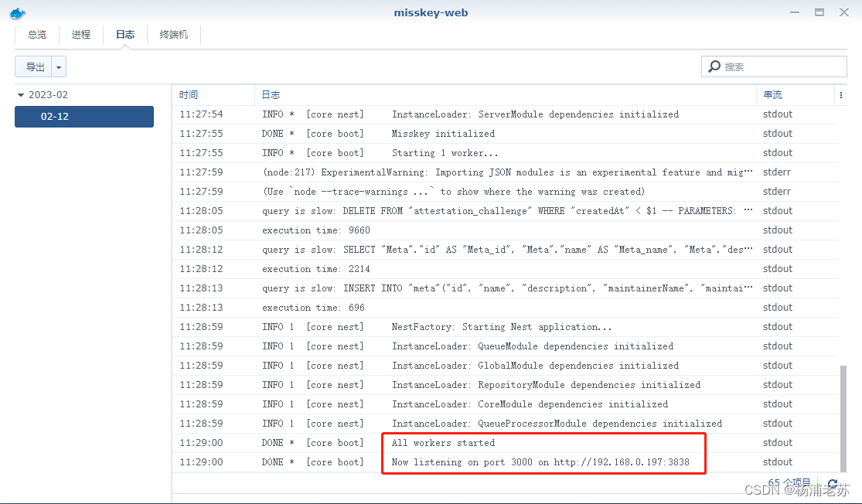The image size is (862, 504).
Task: Click stderr cell of the 11:27:59 ExperimentalWarning row
Action: click(777, 172)
